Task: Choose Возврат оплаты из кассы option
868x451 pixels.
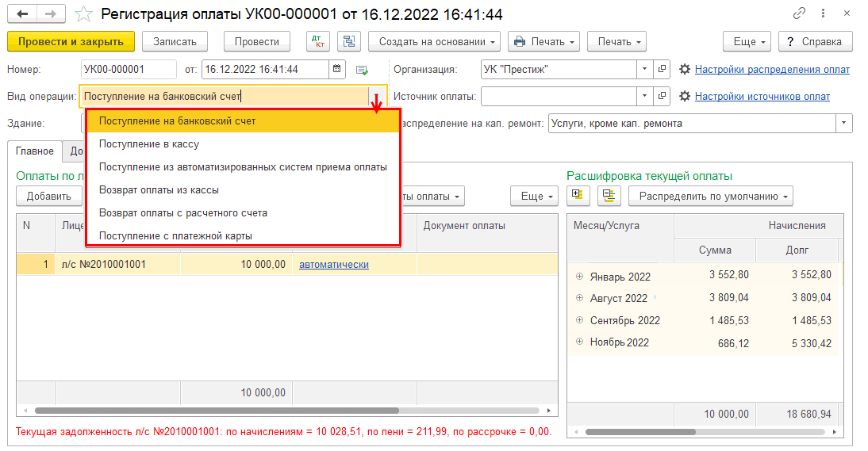Action: tap(159, 190)
